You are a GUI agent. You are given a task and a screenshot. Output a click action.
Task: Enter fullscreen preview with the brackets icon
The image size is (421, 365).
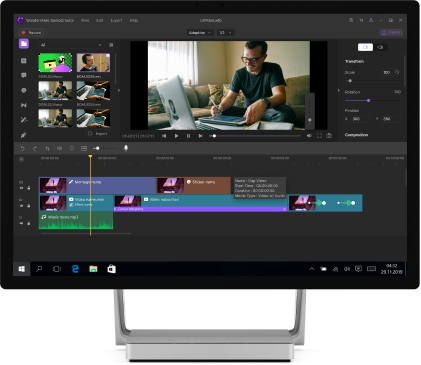[319, 136]
